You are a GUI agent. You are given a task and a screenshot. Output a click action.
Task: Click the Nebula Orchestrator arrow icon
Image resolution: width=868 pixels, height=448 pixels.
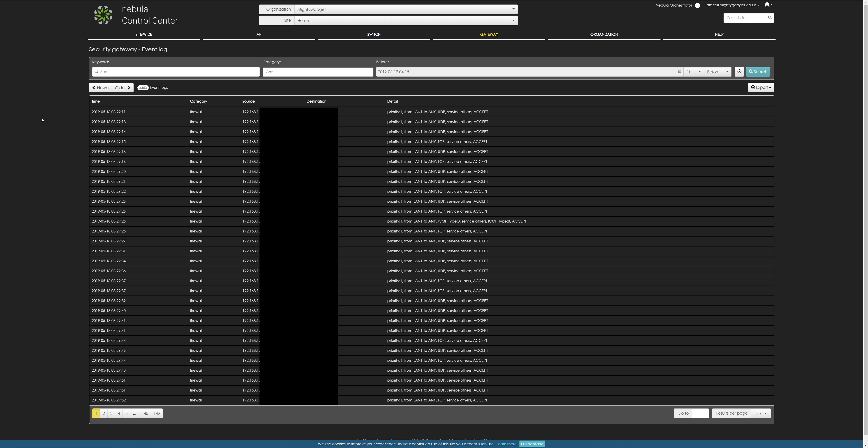(697, 5)
